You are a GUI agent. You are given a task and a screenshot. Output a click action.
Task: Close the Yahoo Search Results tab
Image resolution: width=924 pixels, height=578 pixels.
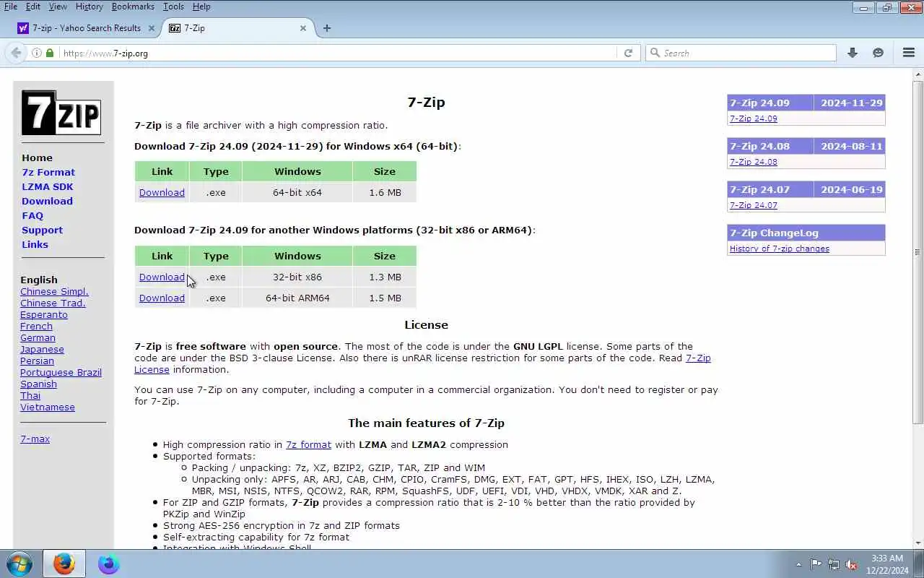pos(152,28)
